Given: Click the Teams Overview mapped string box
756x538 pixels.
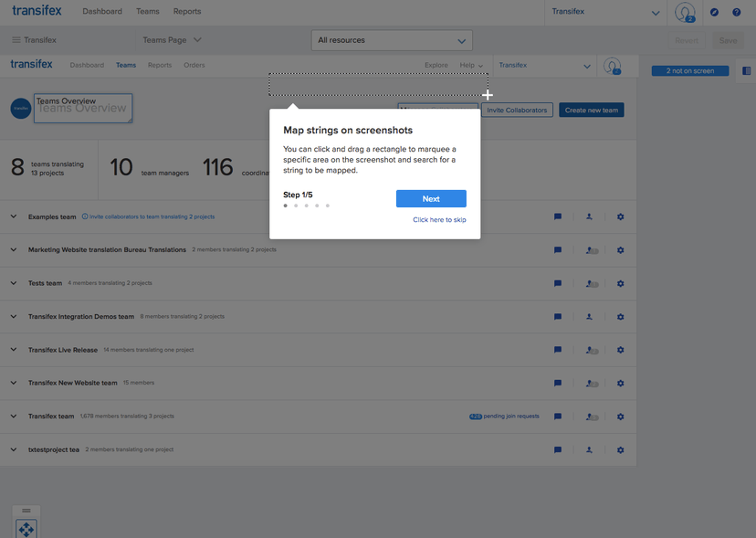Looking at the screenshot, I should (x=83, y=108).
